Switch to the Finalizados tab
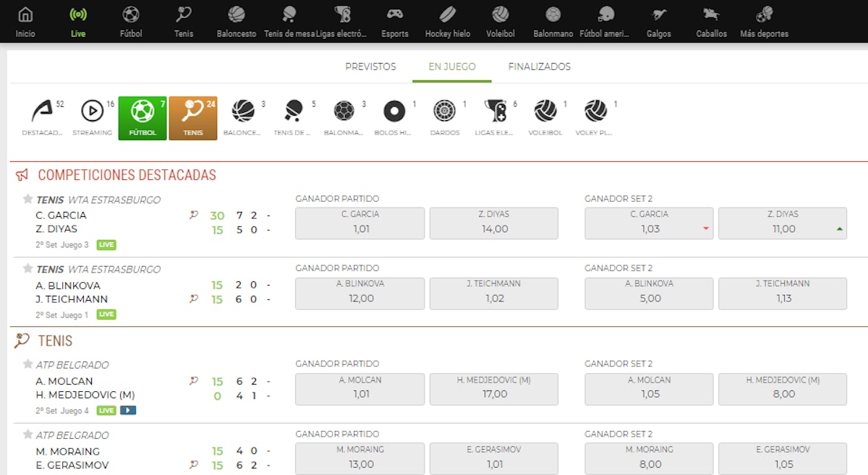 pyautogui.click(x=539, y=67)
